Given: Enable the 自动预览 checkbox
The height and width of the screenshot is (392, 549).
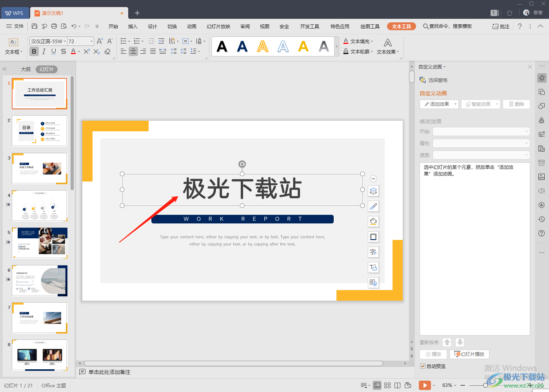Looking at the screenshot, I should tap(422, 366).
